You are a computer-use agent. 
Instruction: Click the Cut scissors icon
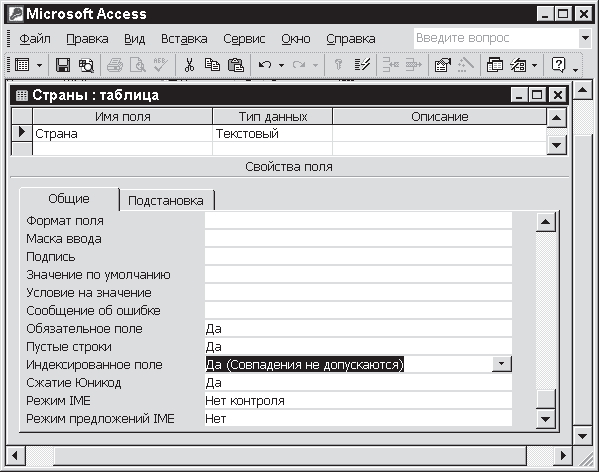pyautogui.click(x=189, y=65)
